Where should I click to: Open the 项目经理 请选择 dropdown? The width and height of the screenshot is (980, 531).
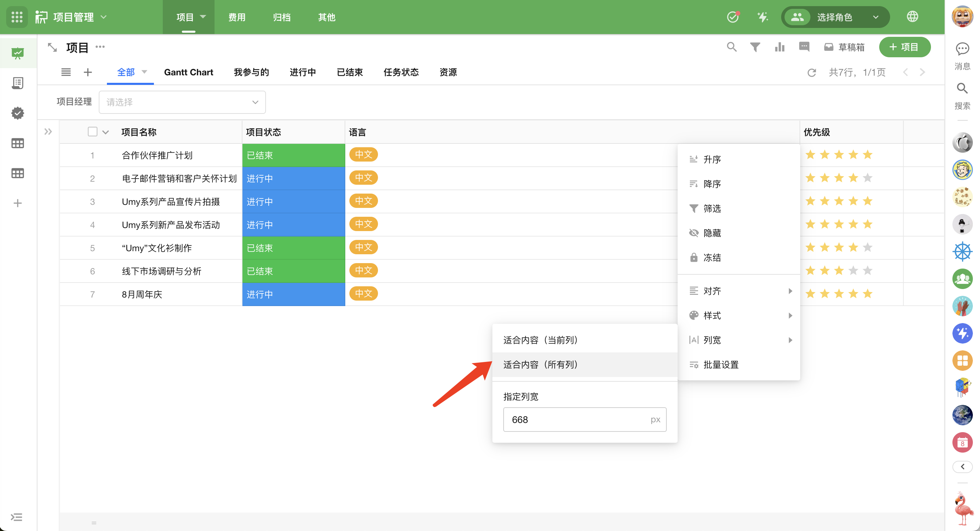(182, 102)
